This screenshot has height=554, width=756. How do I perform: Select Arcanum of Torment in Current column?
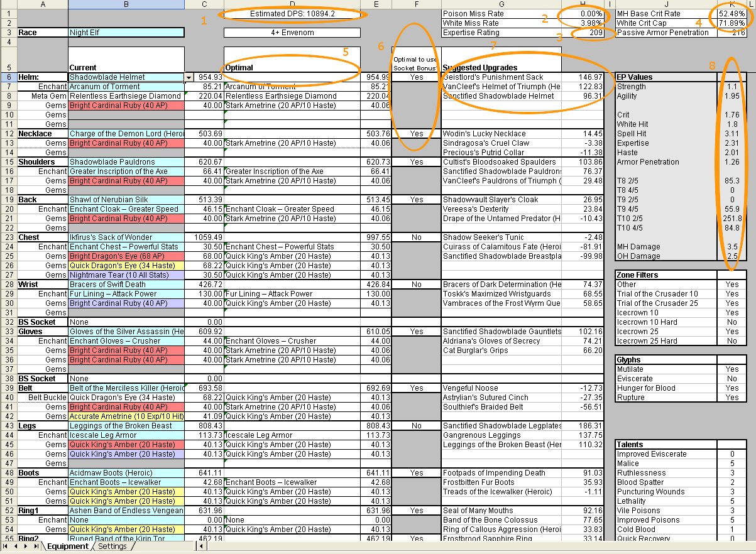point(126,87)
